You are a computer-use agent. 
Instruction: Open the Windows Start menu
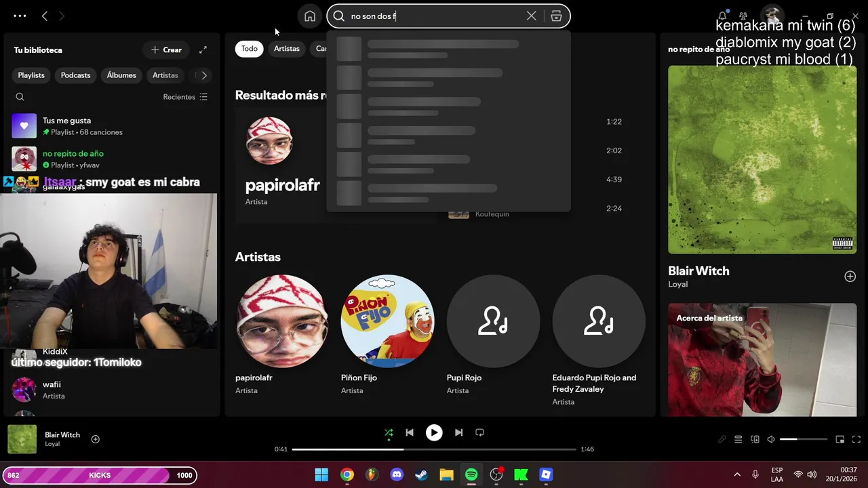coord(321,474)
